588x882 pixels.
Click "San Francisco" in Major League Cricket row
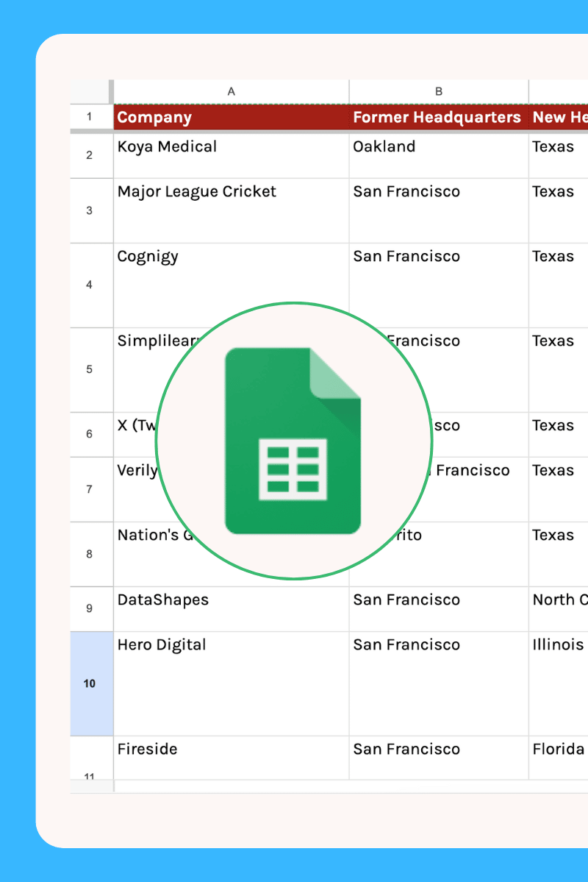406,192
